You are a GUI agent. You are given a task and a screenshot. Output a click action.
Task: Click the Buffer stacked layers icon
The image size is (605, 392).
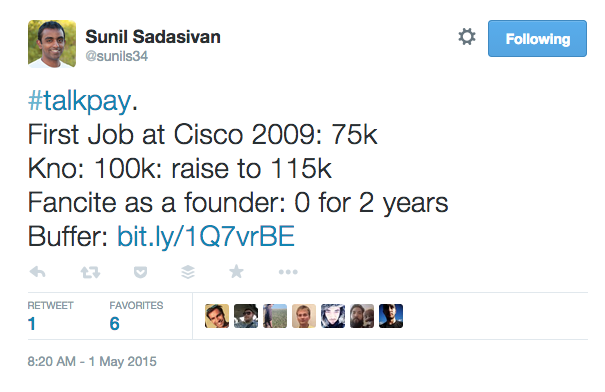click(188, 272)
